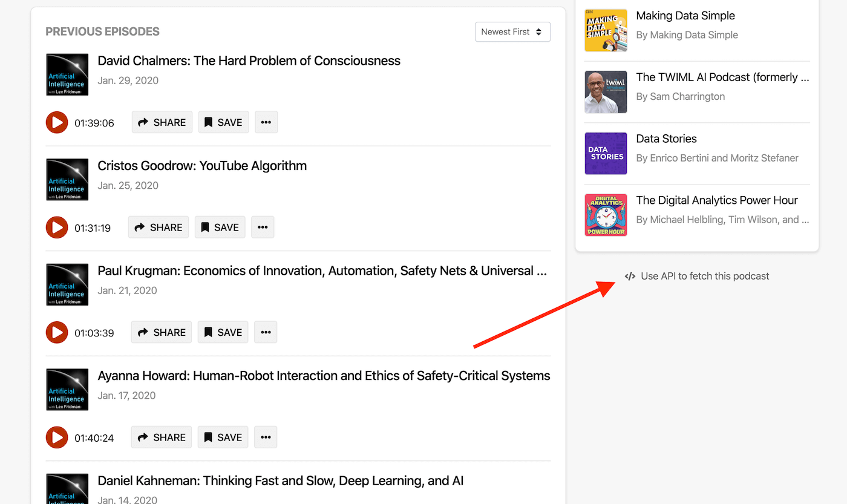Viewport: 847px width, 504px height.
Task: Click the Jan. 21, 2020 date text
Action: point(127,290)
